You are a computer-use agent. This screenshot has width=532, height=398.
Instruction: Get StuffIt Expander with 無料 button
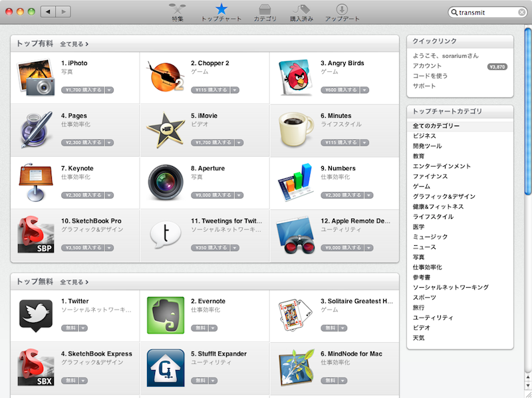point(199,381)
